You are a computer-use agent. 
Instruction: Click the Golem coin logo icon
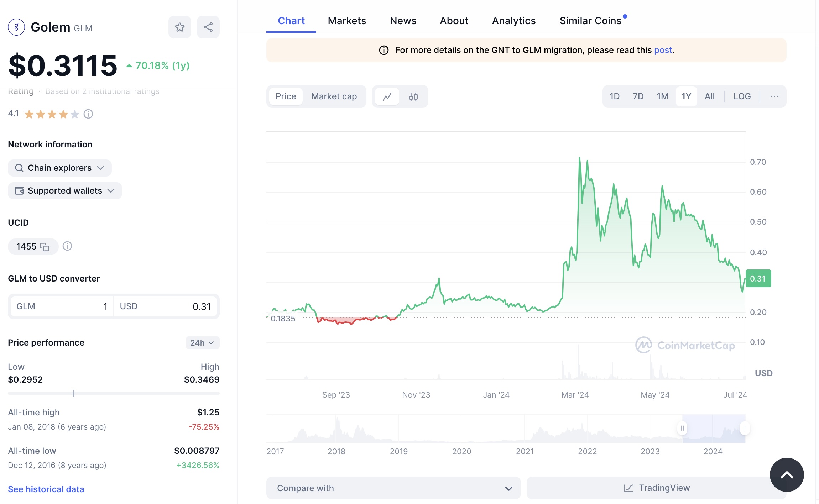16,27
